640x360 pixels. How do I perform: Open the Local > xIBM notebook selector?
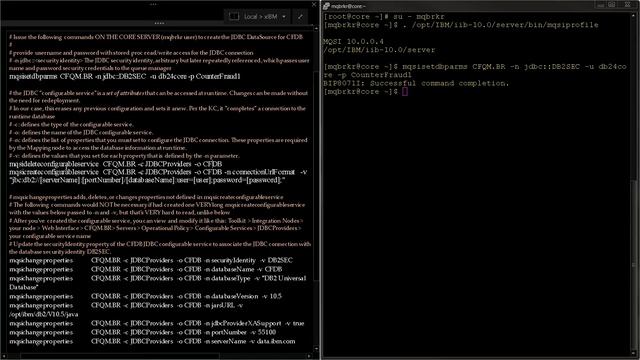click(257, 16)
